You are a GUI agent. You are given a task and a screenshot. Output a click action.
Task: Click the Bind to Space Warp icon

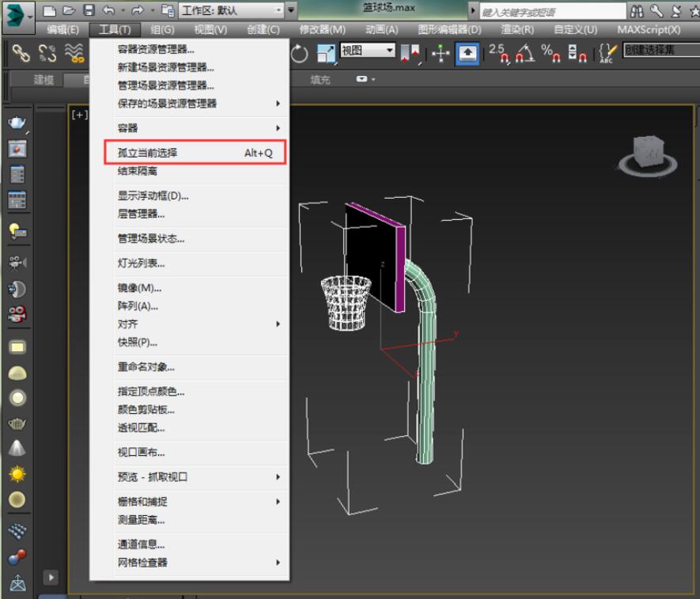tap(74, 53)
